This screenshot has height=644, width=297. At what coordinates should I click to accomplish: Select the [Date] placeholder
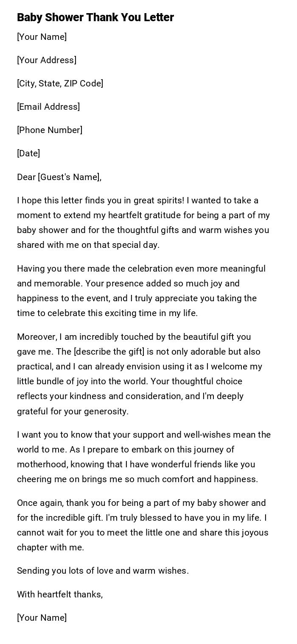point(28,153)
